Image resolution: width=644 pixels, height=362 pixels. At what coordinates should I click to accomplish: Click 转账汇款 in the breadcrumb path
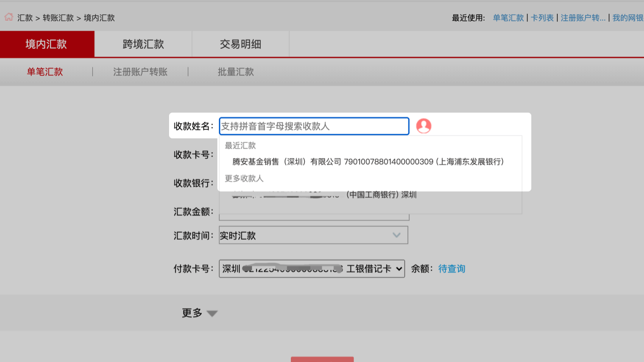(58, 18)
